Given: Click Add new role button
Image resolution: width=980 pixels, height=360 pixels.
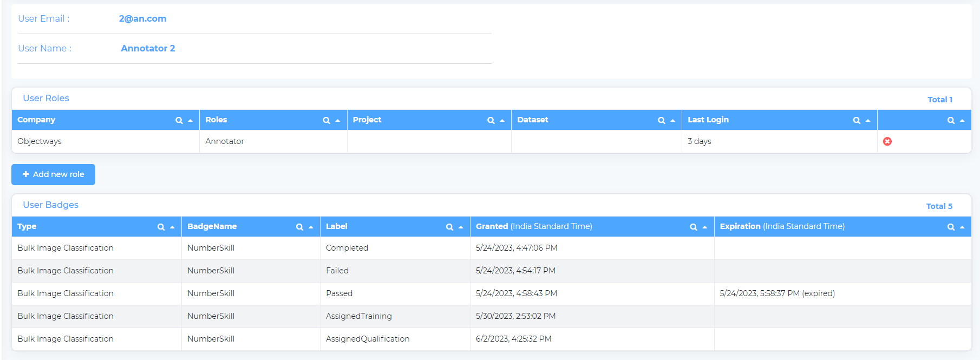Looking at the screenshot, I should pos(53,174).
